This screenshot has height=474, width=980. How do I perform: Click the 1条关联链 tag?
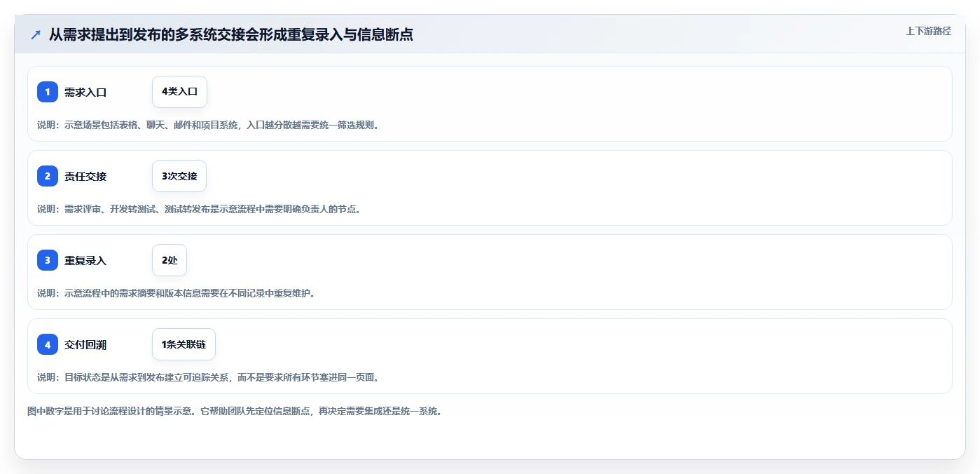coord(184,344)
